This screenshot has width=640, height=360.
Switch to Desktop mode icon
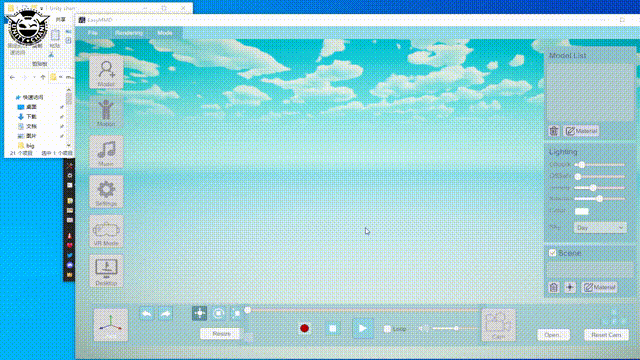coord(106,271)
